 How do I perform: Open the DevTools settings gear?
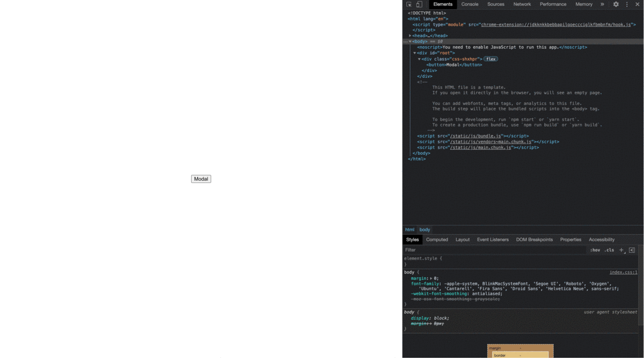pos(616,4)
